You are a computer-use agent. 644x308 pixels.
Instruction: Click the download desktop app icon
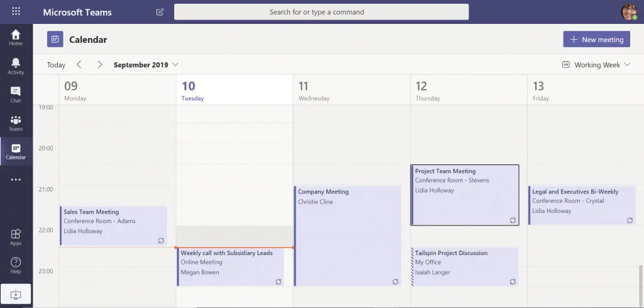point(16,294)
